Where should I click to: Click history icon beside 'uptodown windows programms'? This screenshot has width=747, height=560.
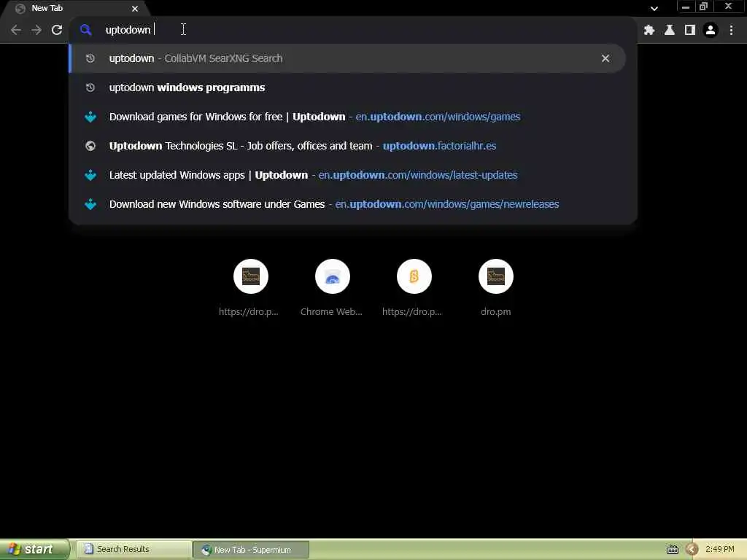click(x=90, y=87)
